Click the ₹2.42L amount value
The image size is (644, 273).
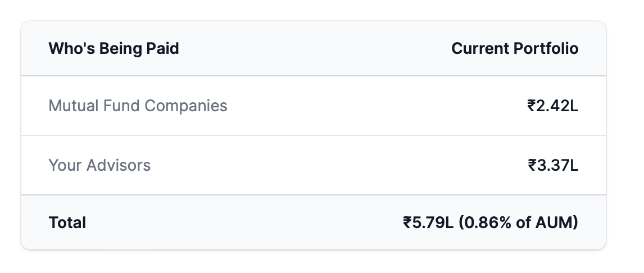[x=552, y=106]
